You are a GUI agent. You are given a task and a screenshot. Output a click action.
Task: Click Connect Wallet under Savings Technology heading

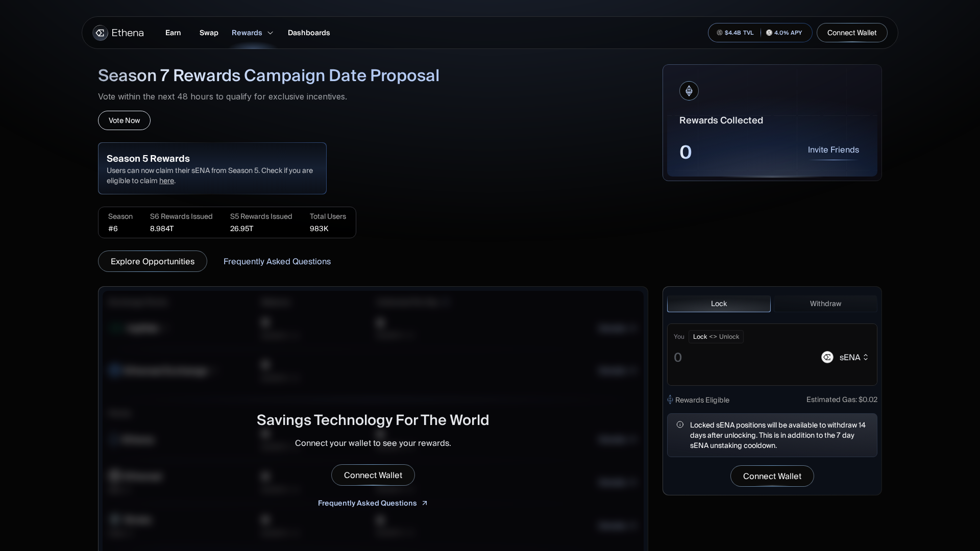tap(373, 475)
